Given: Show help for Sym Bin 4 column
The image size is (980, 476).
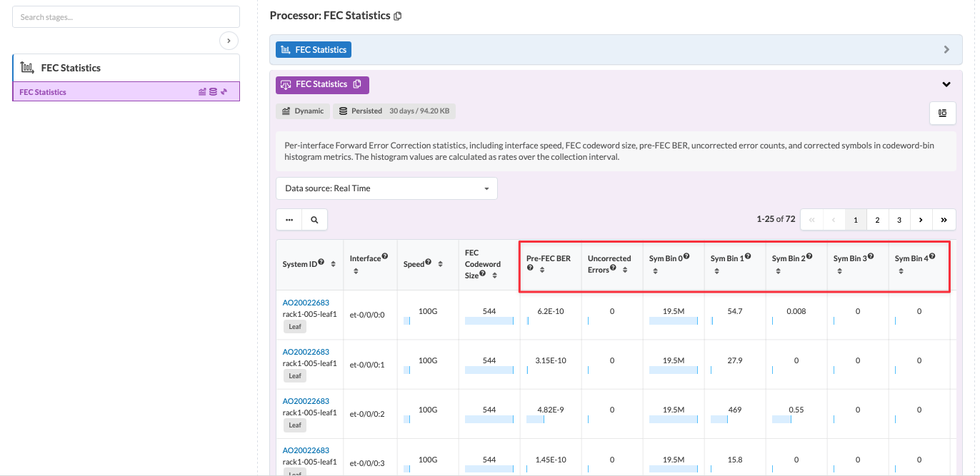Looking at the screenshot, I should (932, 257).
